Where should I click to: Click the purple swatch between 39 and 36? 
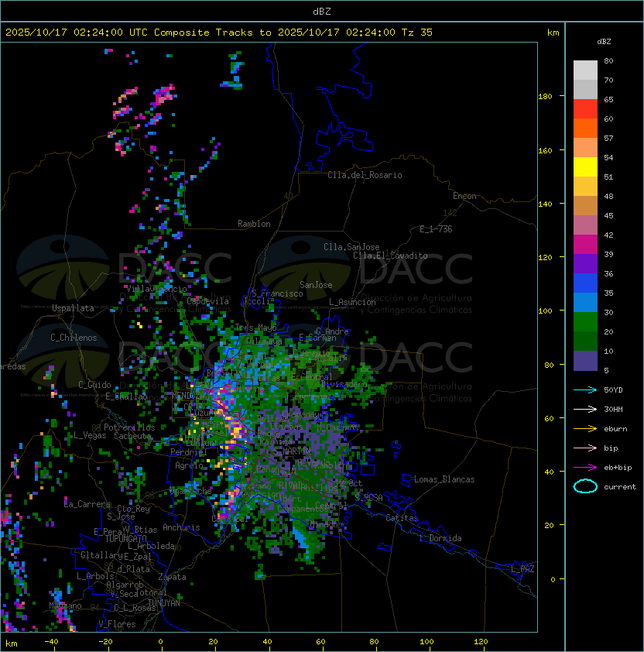tap(585, 263)
